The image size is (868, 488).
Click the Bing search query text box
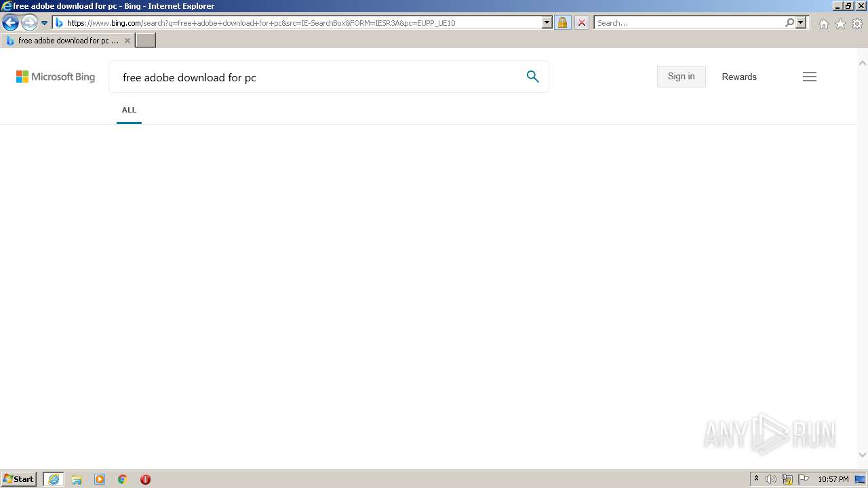pos(319,77)
